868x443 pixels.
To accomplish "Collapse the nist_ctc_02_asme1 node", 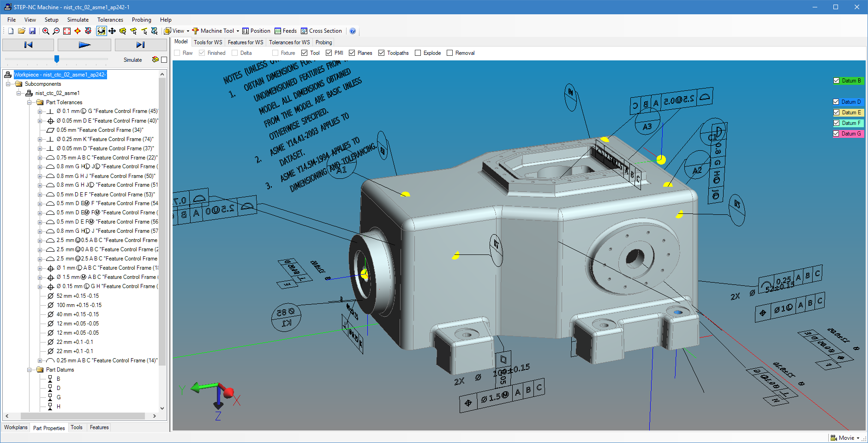I will (19, 93).
